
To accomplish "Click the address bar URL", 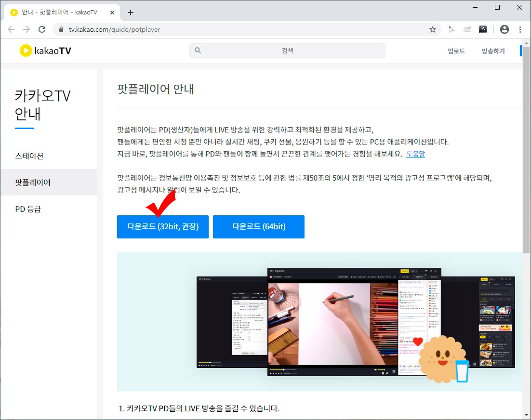I will click(x=115, y=29).
